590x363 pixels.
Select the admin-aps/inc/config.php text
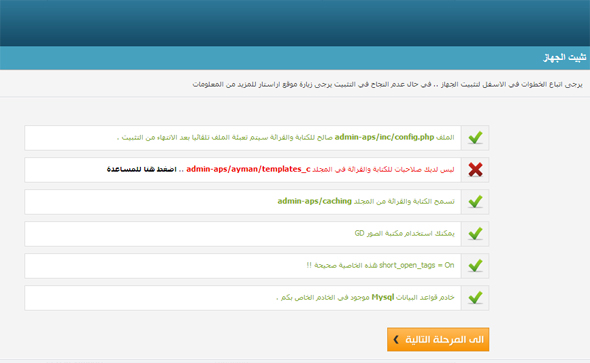[x=384, y=137]
